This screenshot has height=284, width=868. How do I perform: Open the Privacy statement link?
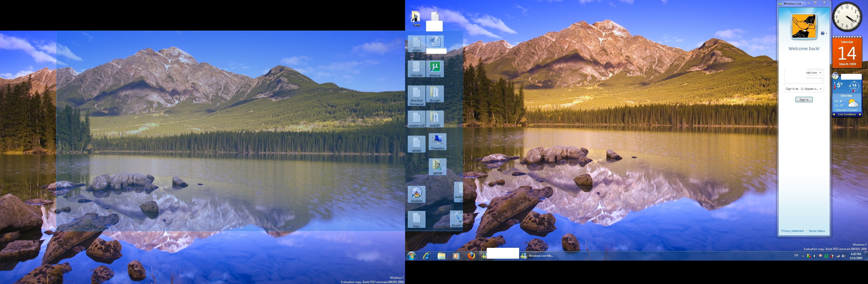(792, 231)
